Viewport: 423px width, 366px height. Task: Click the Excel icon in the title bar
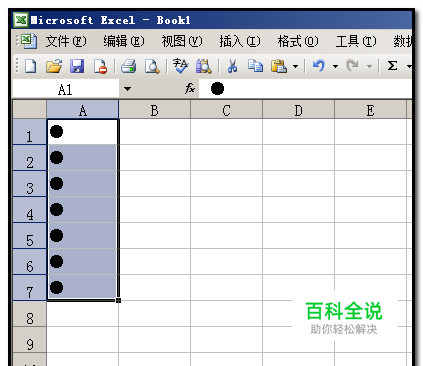pos(21,20)
